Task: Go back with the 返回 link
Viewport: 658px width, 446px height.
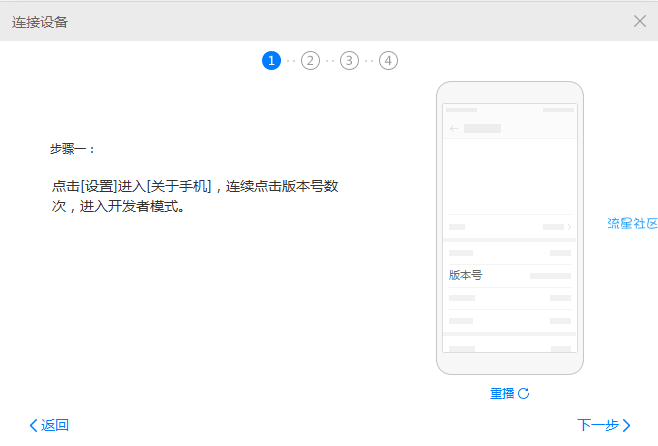Action: [x=49, y=425]
